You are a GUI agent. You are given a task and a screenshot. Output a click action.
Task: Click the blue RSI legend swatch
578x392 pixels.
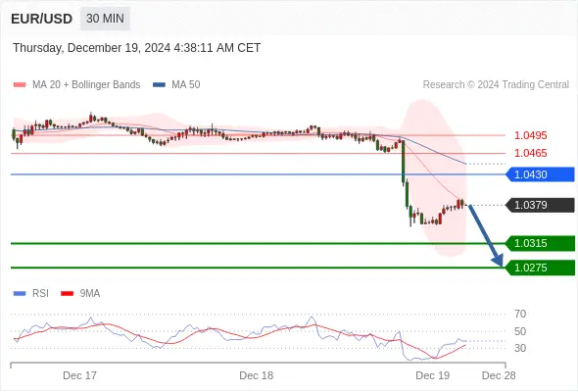coord(20,294)
